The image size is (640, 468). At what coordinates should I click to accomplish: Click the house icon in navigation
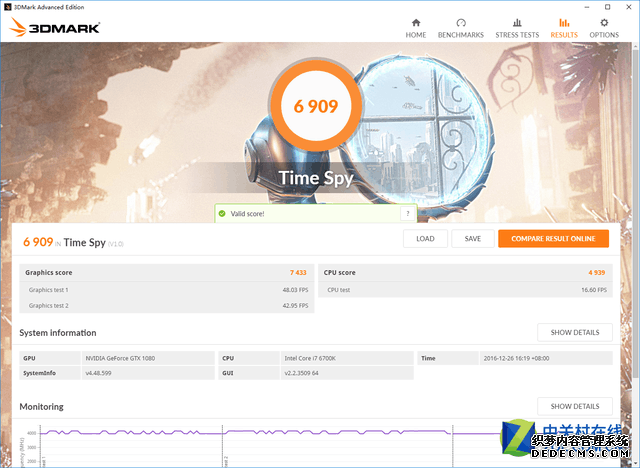tap(416, 22)
